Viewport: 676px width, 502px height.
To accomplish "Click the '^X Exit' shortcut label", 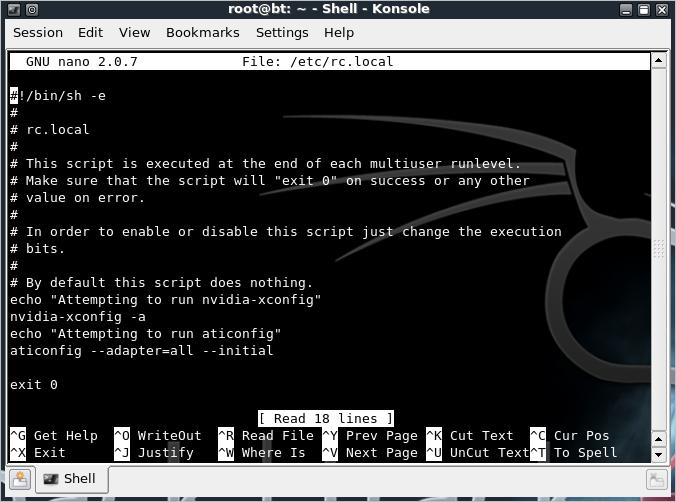I will (38, 453).
